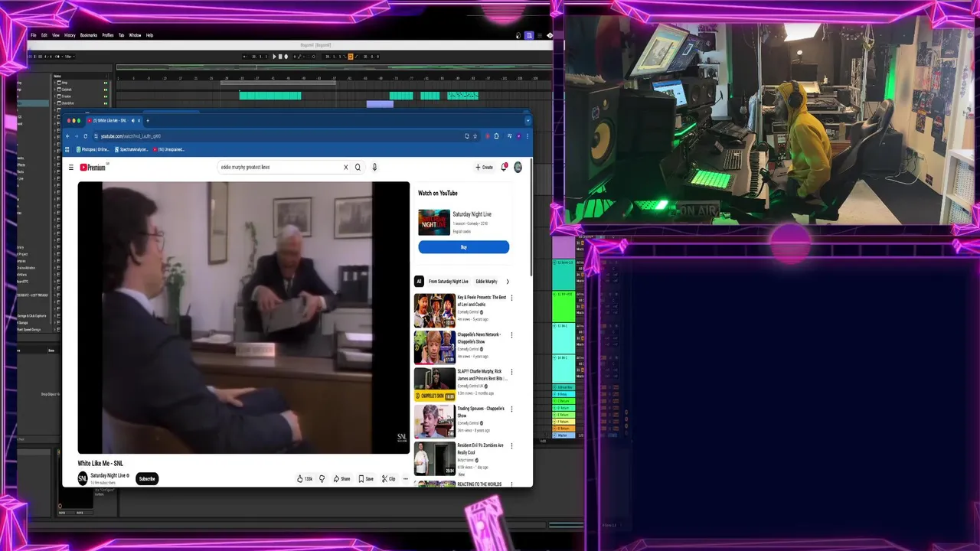The image size is (980, 551).
Task: Click the YouTube search input field
Action: click(x=279, y=168)
